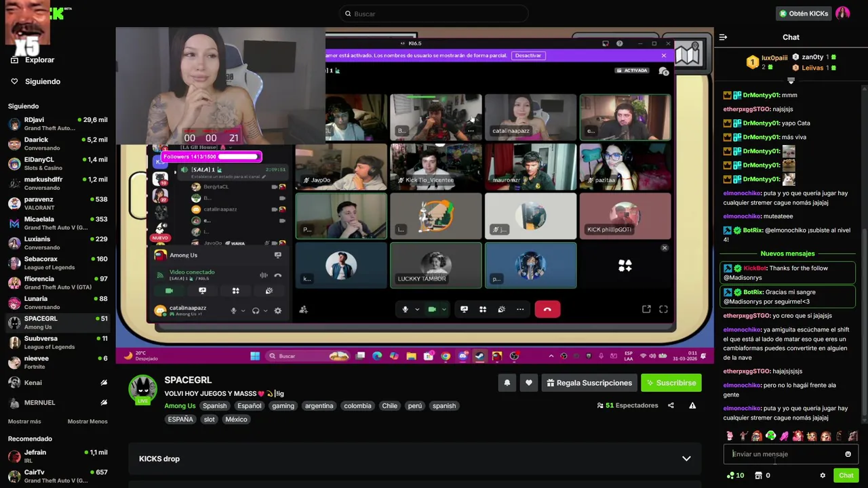Pop out the Discord call window
The width and height of the screenshot is (868, 488).
tap(646, 310)
